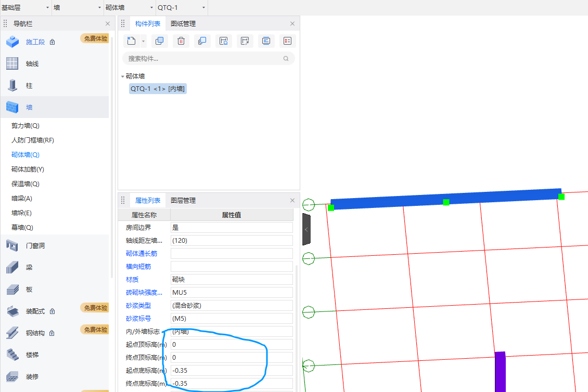Select QTQ-1 <1> [内墙] in the list
Screen dimensions: 588x392
(x=158, y=89)
